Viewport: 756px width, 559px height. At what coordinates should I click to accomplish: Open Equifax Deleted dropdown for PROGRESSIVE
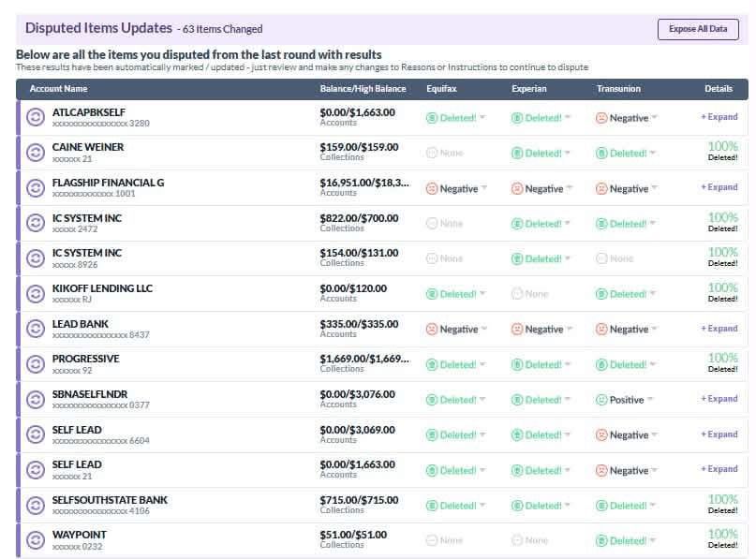point(455,365)
